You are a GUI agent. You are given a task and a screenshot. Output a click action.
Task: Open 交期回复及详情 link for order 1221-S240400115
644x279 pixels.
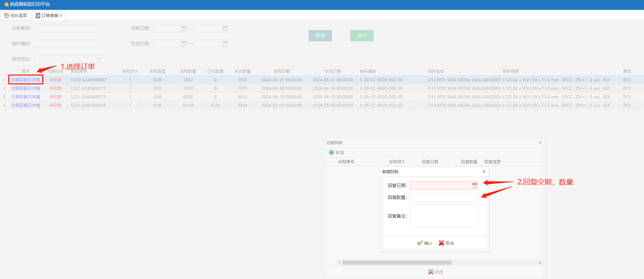26,88
